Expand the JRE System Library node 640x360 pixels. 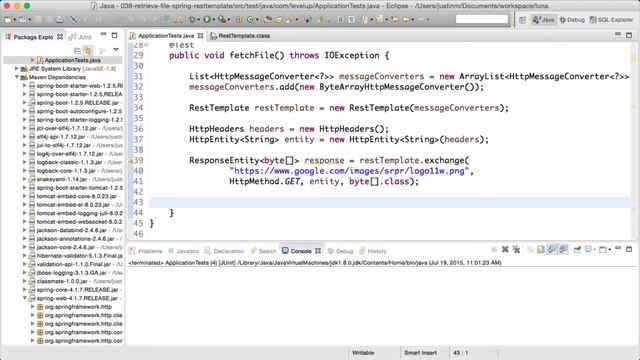click(x=16, y=69)
